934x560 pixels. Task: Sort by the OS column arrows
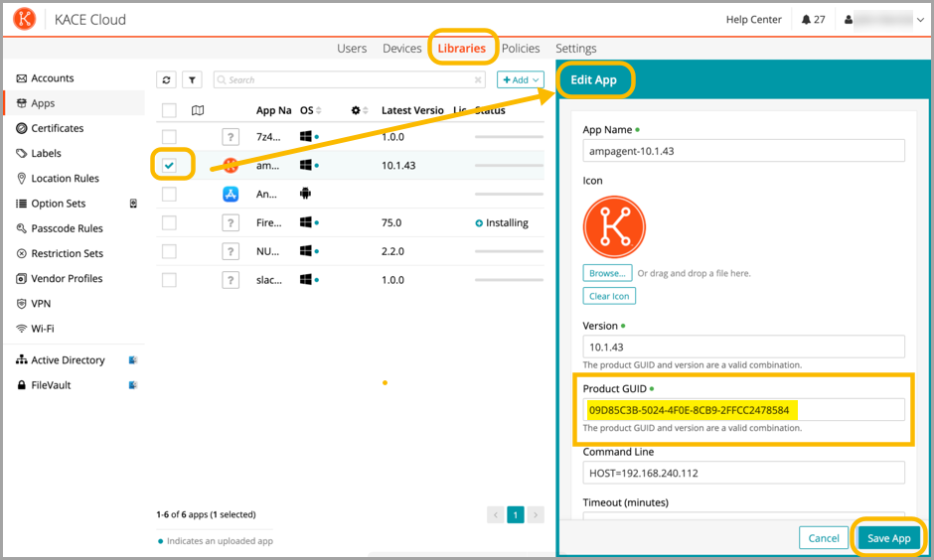(x=320, y=110)
